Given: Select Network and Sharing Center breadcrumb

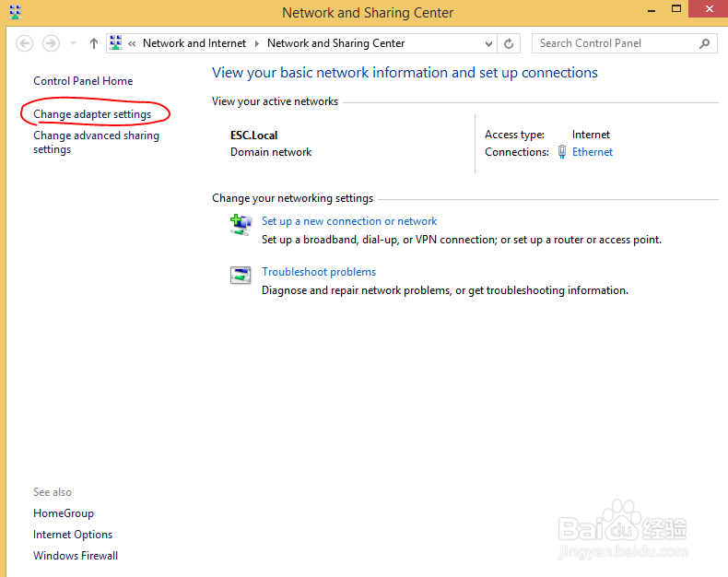Looking at the screenshot, I should (x=335, y=43).
